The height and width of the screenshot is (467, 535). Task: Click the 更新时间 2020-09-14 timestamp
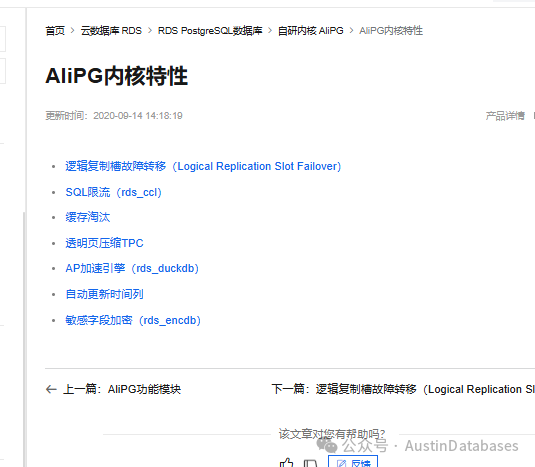pyautogui.click(x=114, y=116)
